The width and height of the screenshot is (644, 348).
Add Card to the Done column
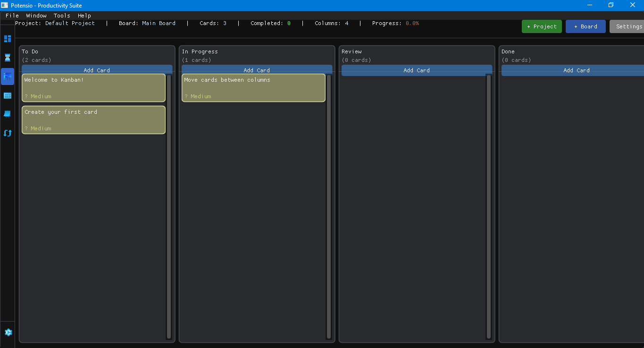(573, 70)
